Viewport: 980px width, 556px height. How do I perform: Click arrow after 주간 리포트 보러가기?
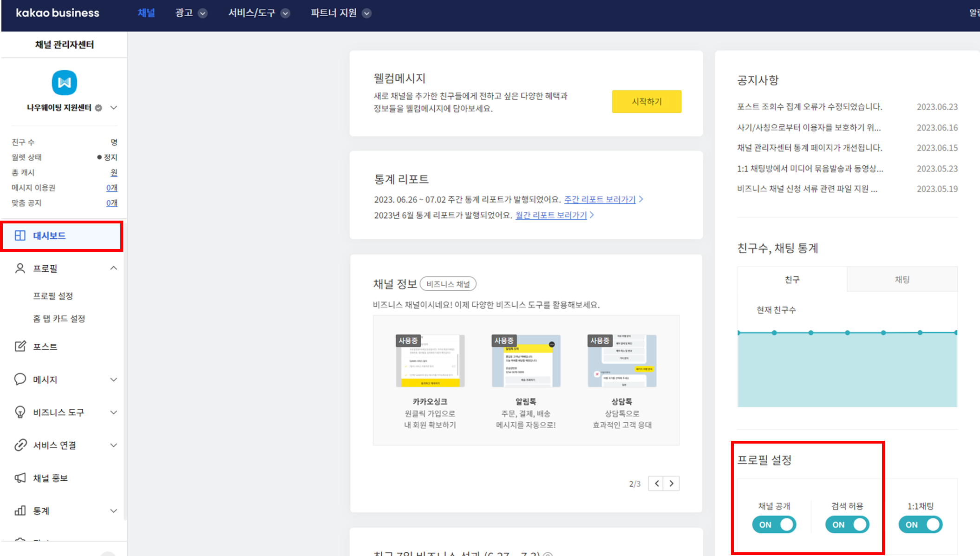tap(641, 199)
